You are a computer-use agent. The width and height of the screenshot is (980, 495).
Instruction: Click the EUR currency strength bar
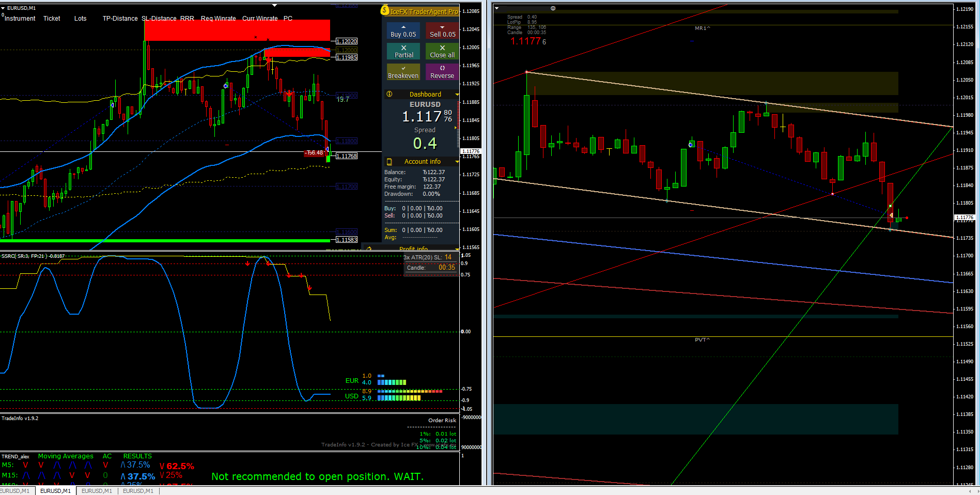pos(392,382)
